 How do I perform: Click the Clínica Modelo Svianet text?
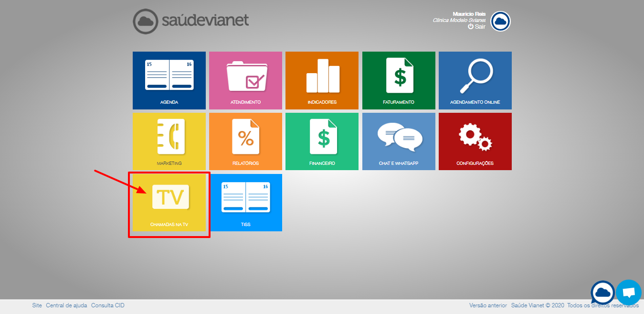[459, 20]
